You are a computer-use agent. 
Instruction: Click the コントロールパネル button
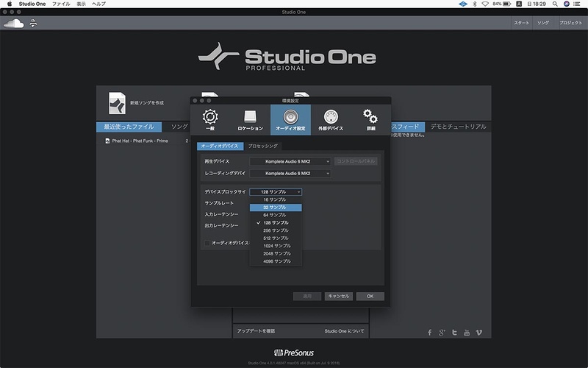[356, 161]
